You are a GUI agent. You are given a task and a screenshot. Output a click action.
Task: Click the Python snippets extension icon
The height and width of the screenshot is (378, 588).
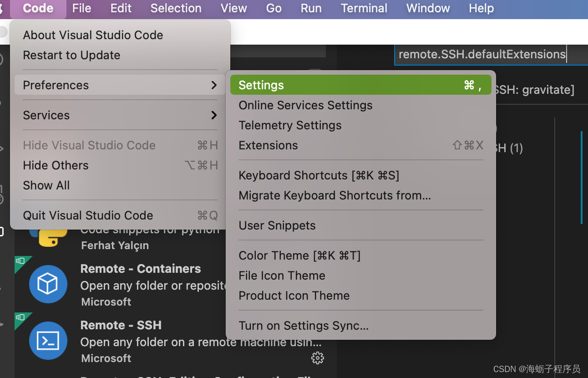click(49, 237)
